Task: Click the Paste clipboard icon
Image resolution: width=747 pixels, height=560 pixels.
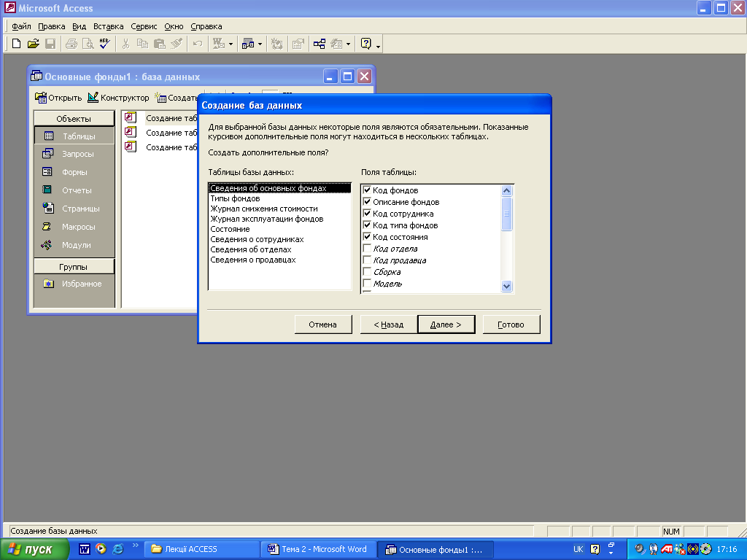Action: (160, 44)
